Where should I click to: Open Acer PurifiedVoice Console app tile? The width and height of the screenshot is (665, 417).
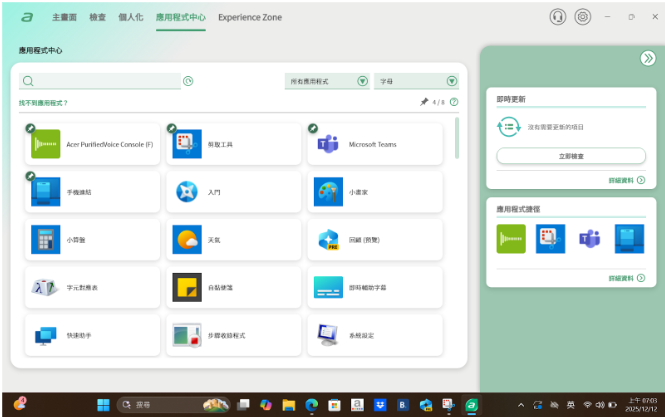point(92,144)
